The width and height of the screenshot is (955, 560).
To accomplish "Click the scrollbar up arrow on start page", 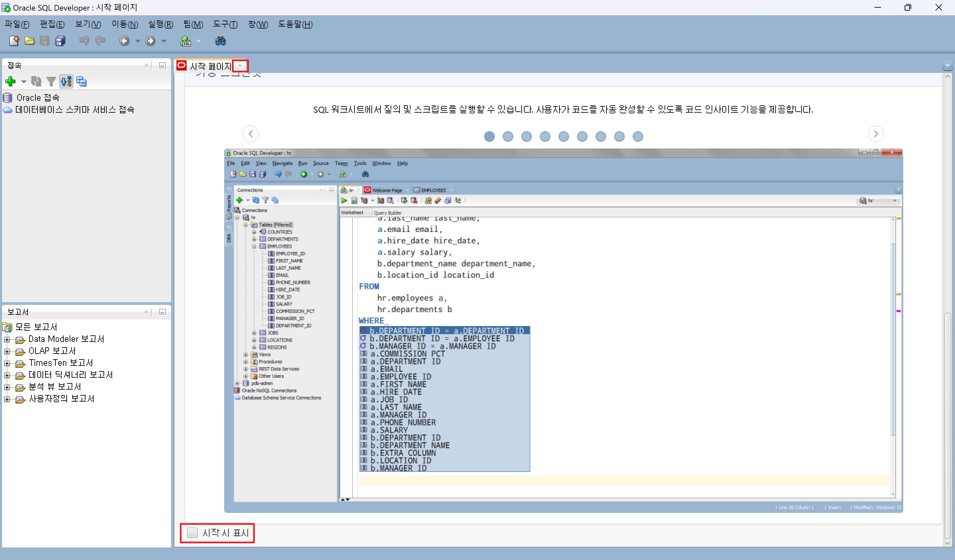I will 947,76.
